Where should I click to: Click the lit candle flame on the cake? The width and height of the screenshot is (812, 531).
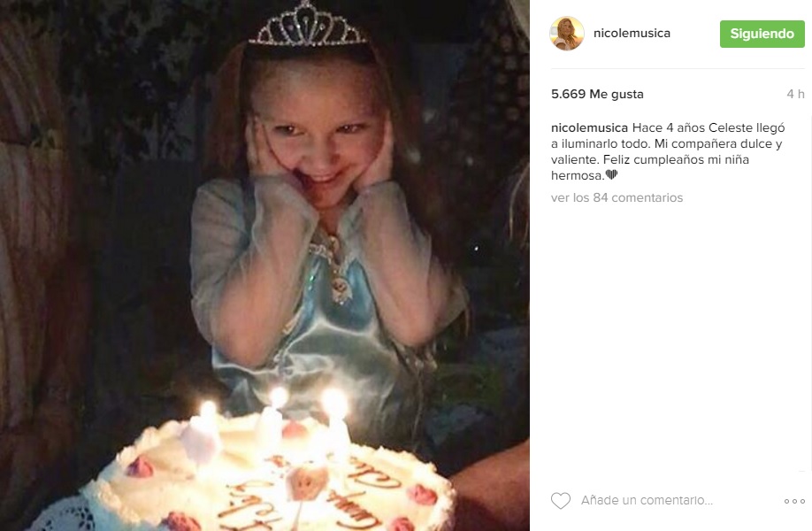(334, 403)
